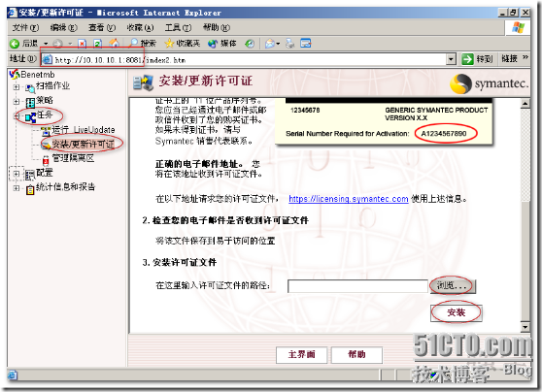542x392 pixels.
Task: Click the Windows flag logo in menu bar
Action: [x=518, y=27]
